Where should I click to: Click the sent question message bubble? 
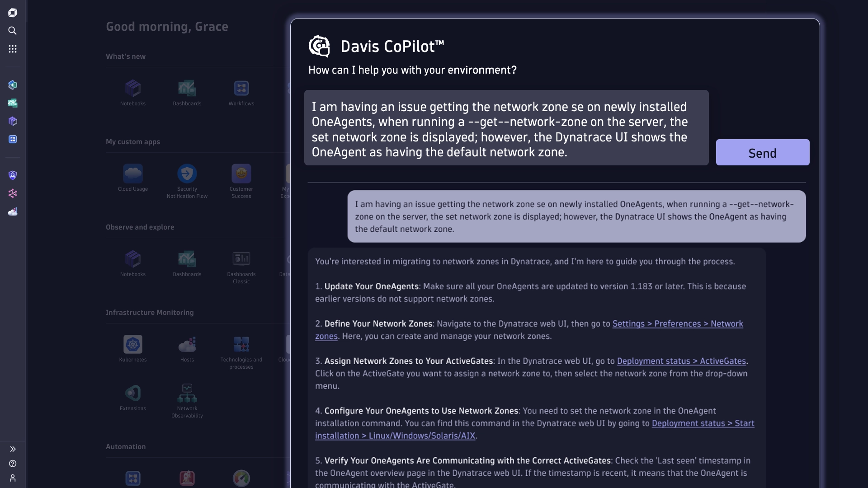(x=576, y=216)
